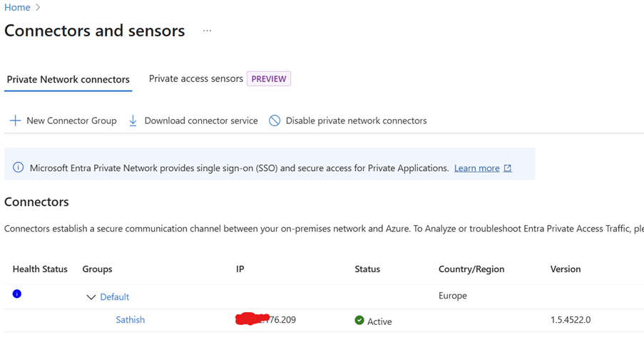Click the info icon in the banner
The height and width of the screenshot is (362, 644).
(19, 167)
